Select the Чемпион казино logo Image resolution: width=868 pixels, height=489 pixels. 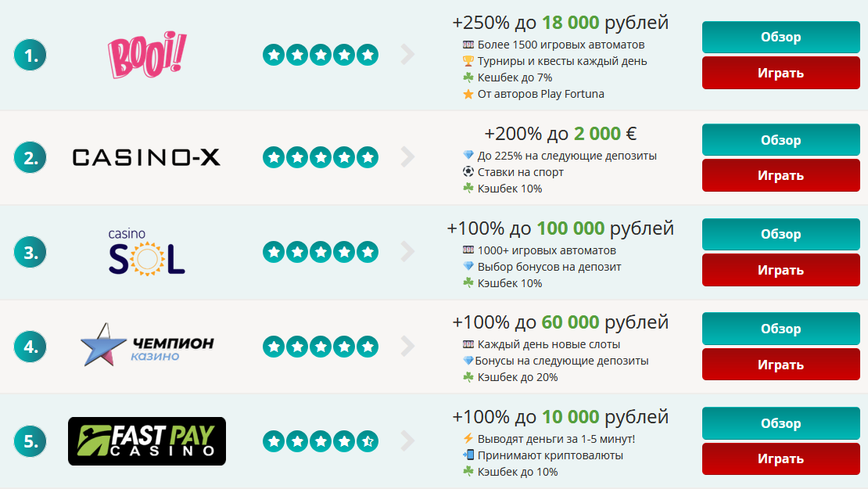(x=147, y=346)
